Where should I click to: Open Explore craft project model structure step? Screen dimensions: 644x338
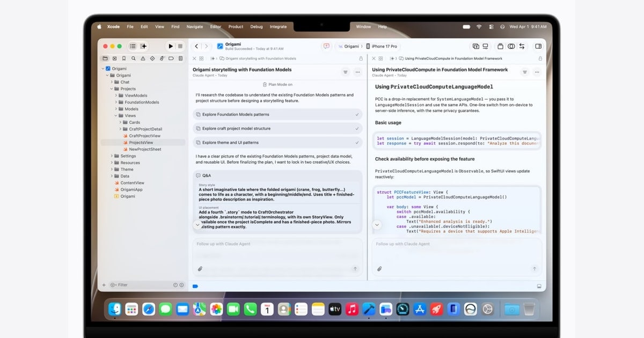point(277,128)
